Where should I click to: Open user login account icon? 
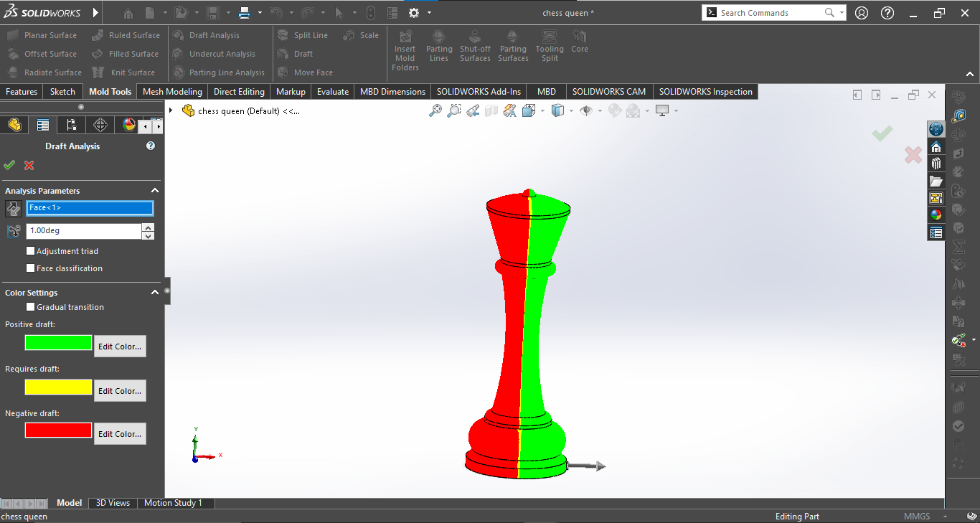pyautogui.click(x=862, y=13)
